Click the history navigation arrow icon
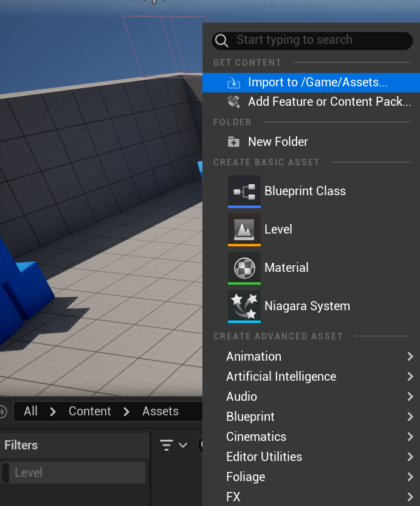Image resolution: width=420 pixels, height=506 pixels. (x=2, y=412)
